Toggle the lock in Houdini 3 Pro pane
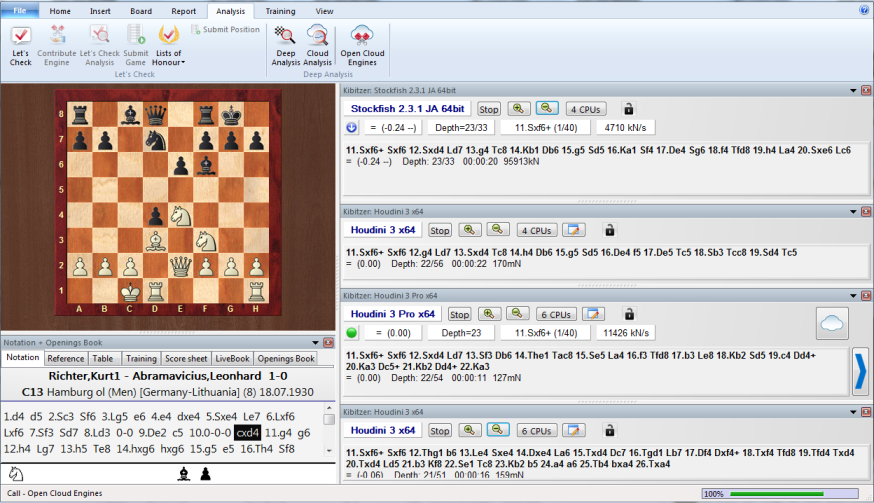The image size is (874, 503). (629, 314)
